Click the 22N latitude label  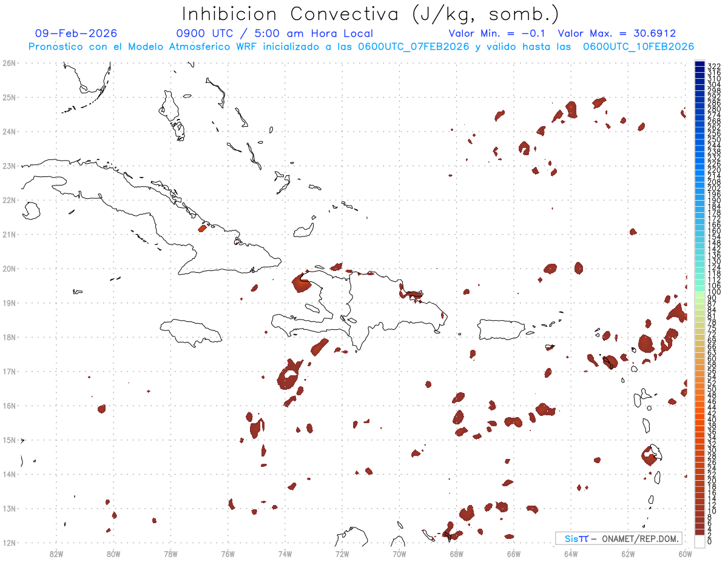click(x=8, y=200)
